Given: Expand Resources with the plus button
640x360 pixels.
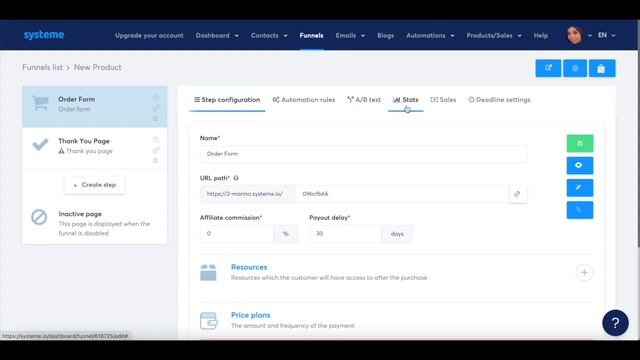Looking at the screenshot, I should (x=584, y=273).
